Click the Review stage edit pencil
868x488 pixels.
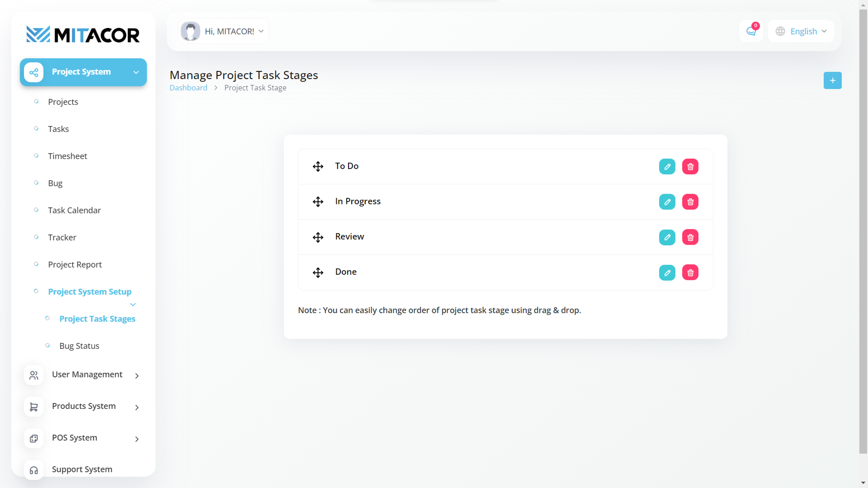[667, 237]
